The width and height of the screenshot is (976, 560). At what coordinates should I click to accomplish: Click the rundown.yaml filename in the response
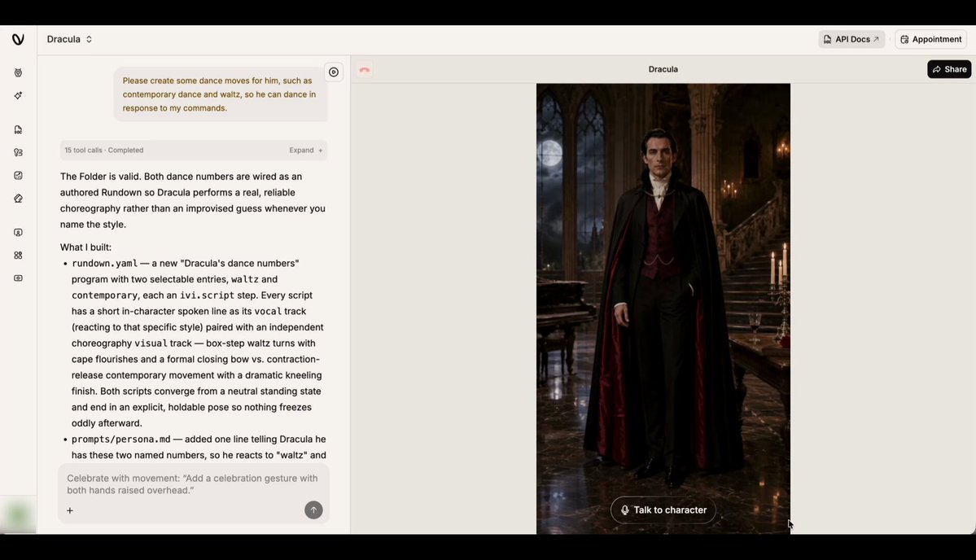click(104, 263)
